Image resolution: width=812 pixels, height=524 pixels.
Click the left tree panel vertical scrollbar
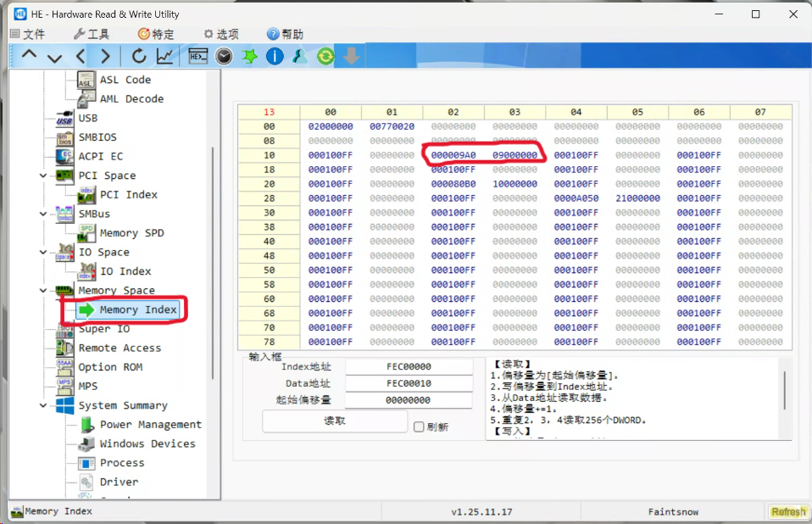213,254
